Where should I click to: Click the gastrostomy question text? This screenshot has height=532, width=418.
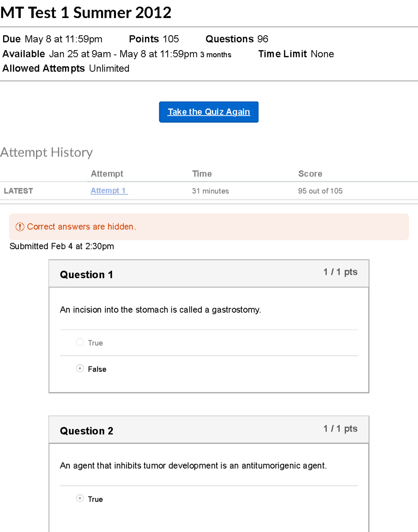(160, 310)
